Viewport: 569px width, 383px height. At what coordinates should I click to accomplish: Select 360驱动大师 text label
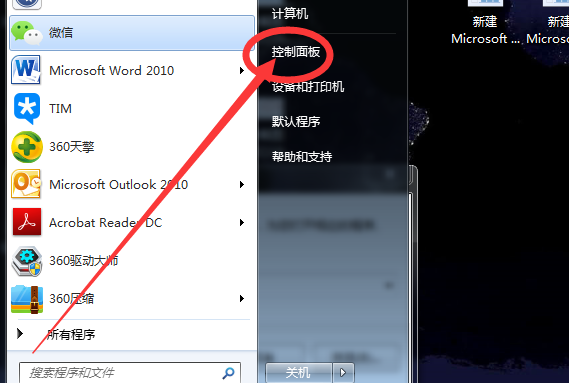[83, 261]
